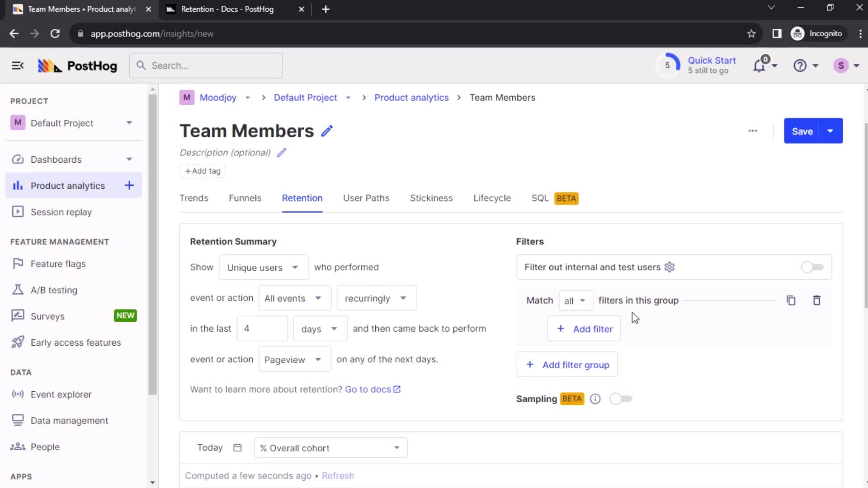Image resolution: width=868 pixels, height=488 pixels.
Task: Switch to the Funnels tab
Action: 245,198
